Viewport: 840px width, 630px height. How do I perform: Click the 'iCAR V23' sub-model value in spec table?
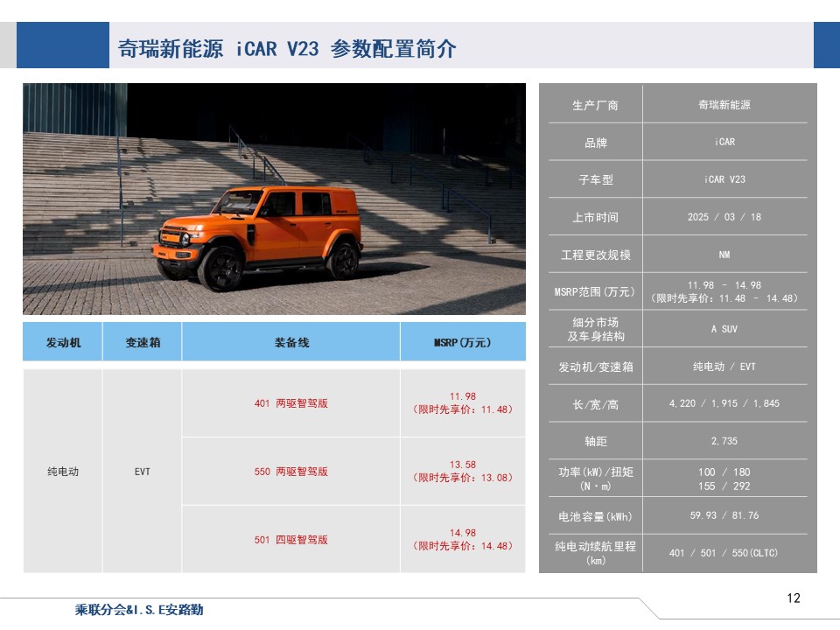(x=724, y=179)
